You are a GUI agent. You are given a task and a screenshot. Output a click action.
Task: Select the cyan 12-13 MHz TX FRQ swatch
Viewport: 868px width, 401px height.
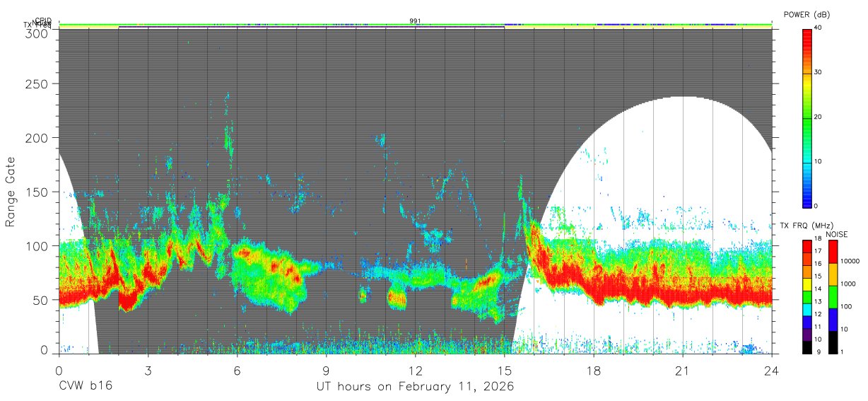pyautogui.click(x=807, y=309)
